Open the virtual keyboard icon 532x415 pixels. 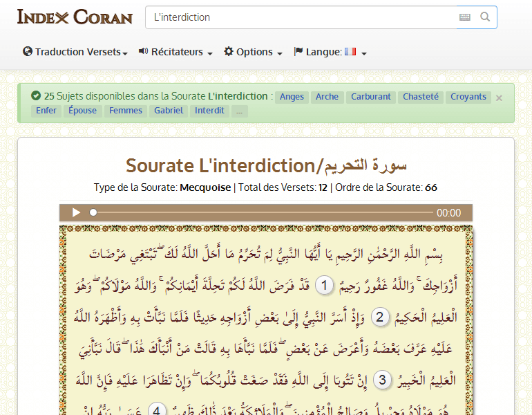464,17
